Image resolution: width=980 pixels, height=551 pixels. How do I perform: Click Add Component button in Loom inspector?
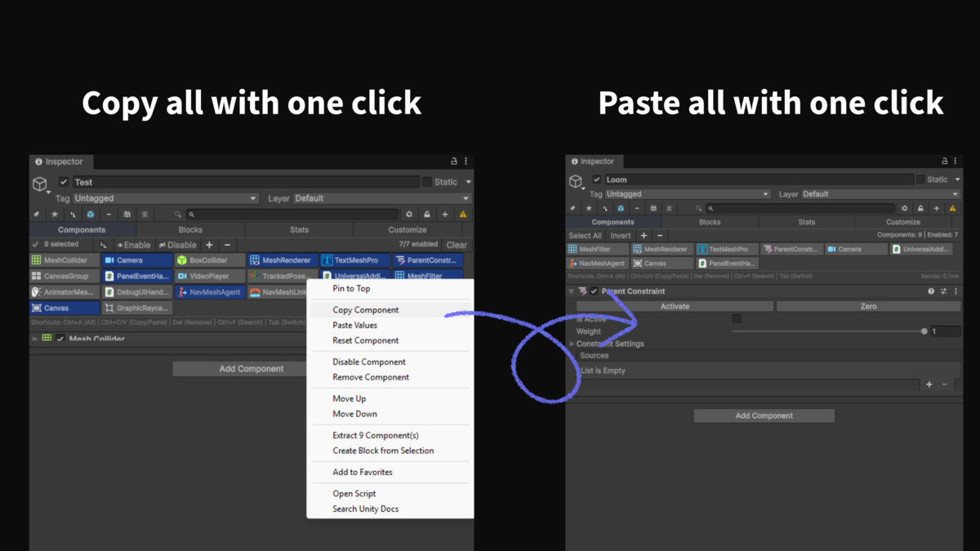(764, 415)
